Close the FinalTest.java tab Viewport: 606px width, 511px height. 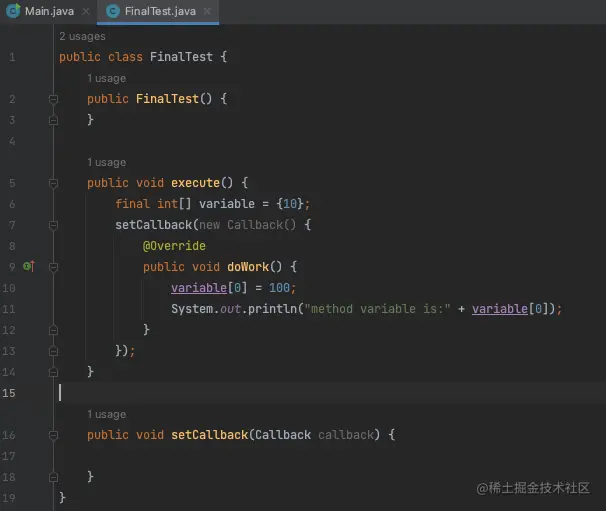(x=207, y=12)
